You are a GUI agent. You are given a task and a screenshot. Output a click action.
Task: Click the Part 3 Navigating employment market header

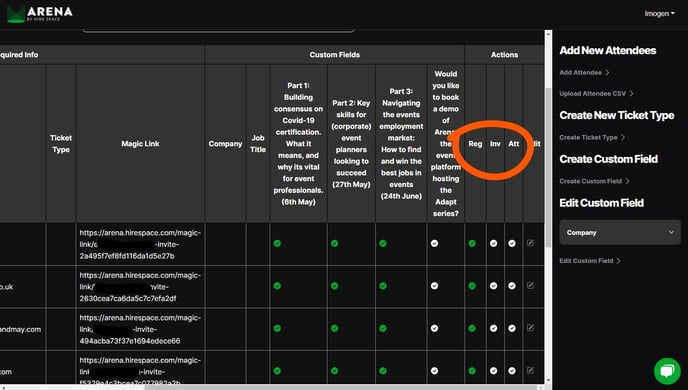click(401, 144)
